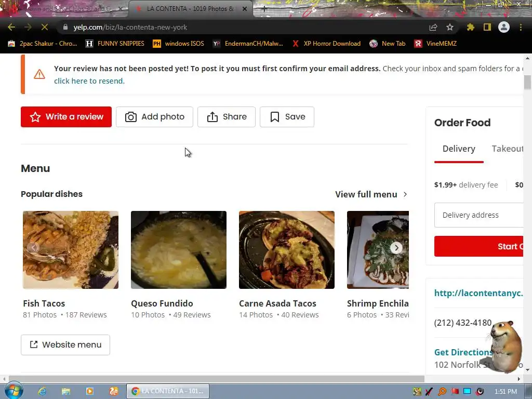Open the Queso Fundido photo

tap(179, 250)
